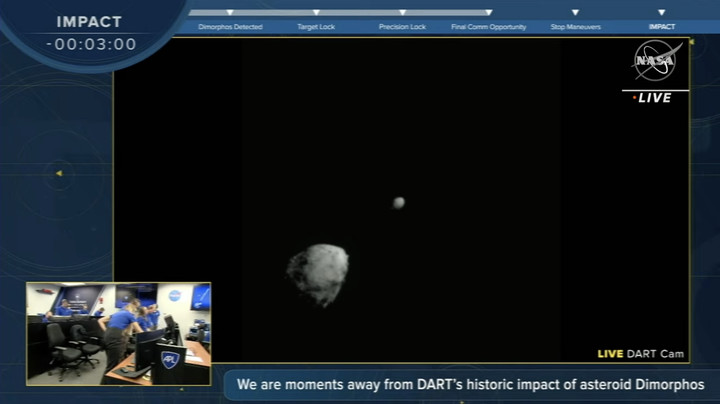The width and height of the screenshot is (720, 404).
Task: Click the mission timeline progress bar
Action: (x=340, y=13)
